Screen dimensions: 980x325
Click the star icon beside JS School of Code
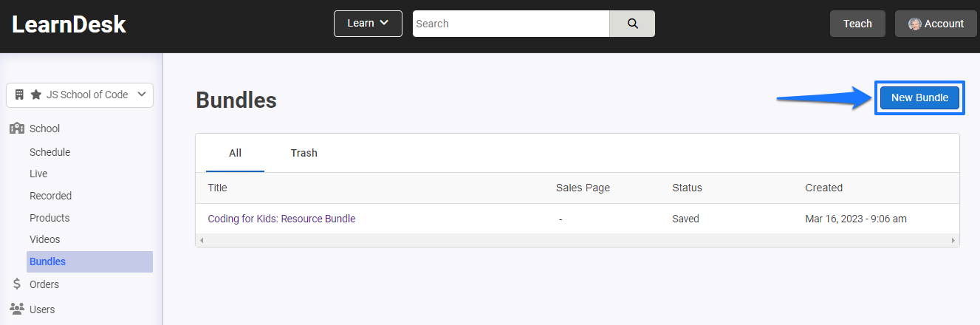35,95
